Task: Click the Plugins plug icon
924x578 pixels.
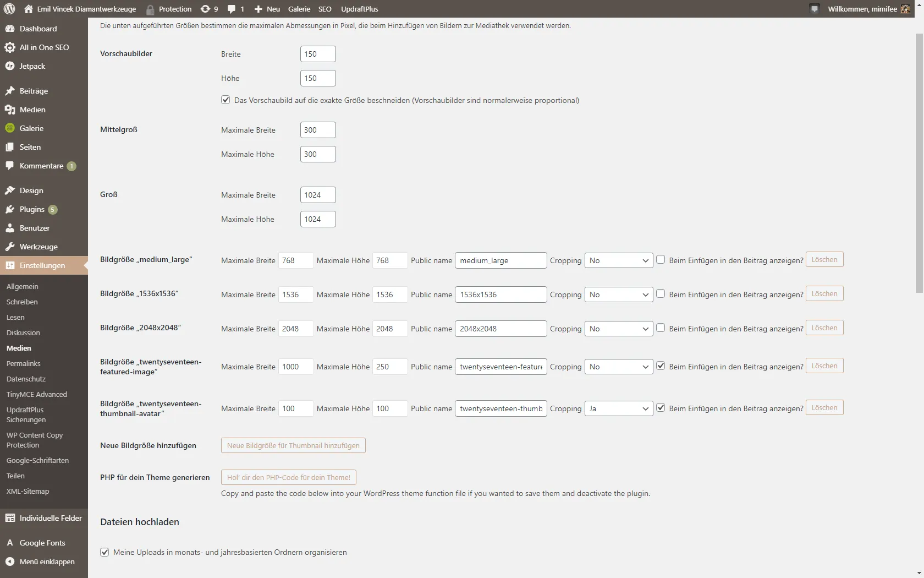Action: [x=10, y=209]
